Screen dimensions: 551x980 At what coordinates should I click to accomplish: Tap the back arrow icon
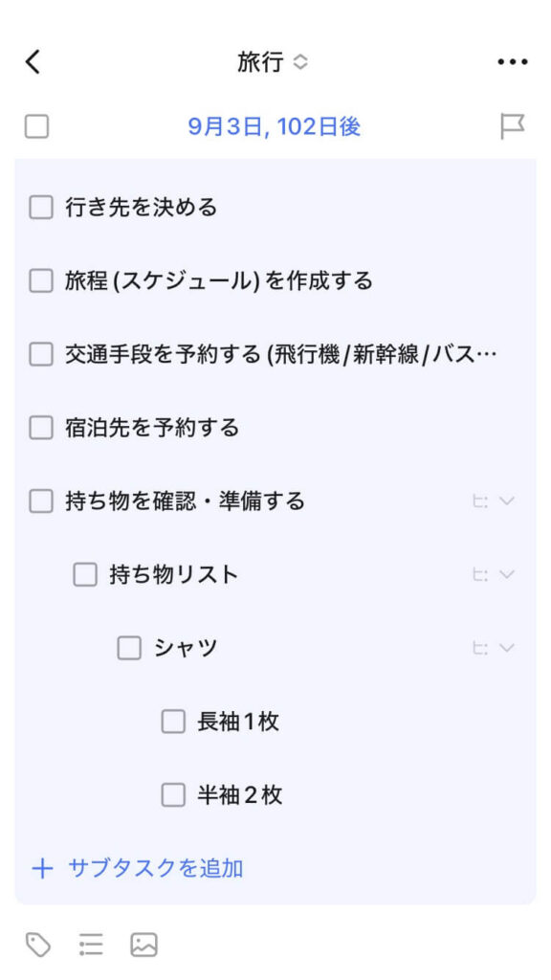[x=33, y=62]
